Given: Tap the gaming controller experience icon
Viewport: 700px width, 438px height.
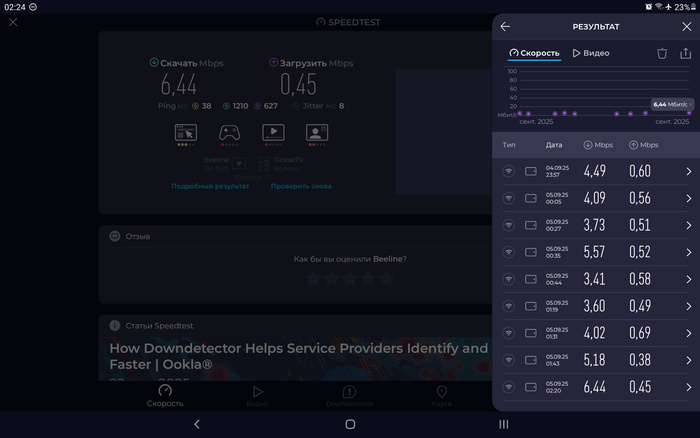Looking at the screenshot, I should point(229,132).
